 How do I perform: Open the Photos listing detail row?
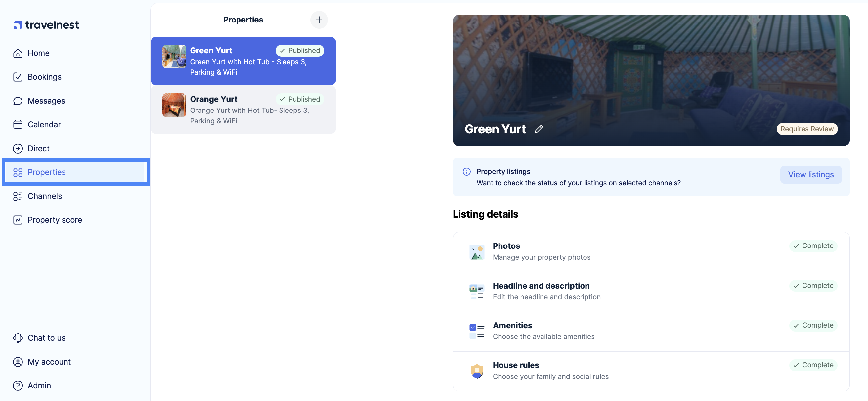point(650,252)
